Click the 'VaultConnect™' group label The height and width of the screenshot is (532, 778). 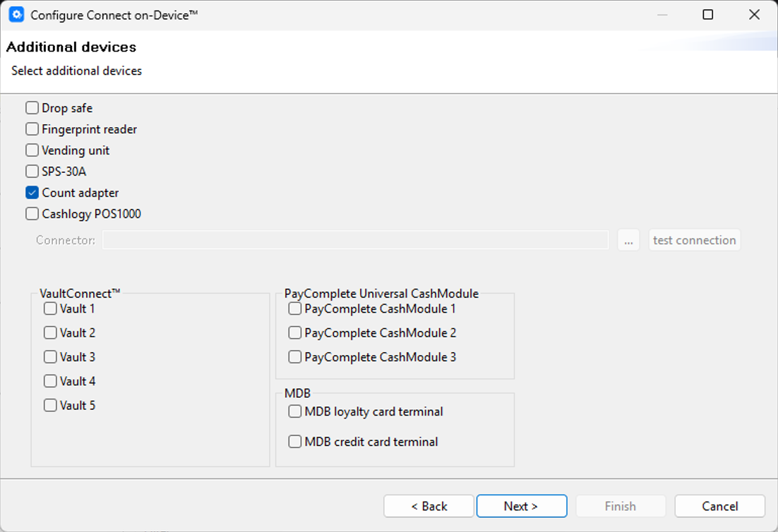pyautogui.click(x=80, y=294)
